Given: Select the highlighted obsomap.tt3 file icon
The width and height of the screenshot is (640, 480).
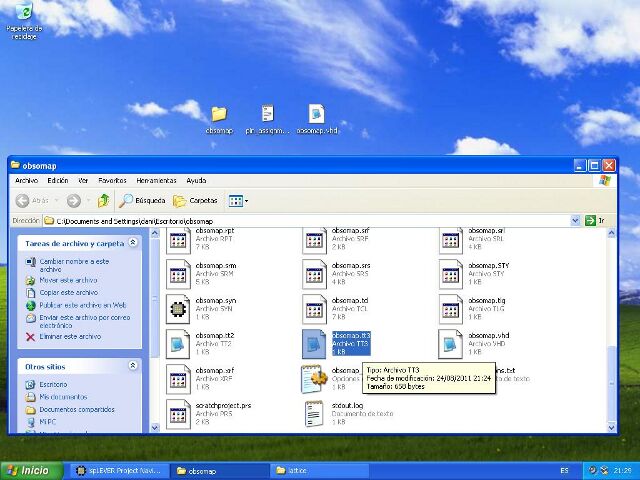Looking at the screenshot, I should pos(314,344).
